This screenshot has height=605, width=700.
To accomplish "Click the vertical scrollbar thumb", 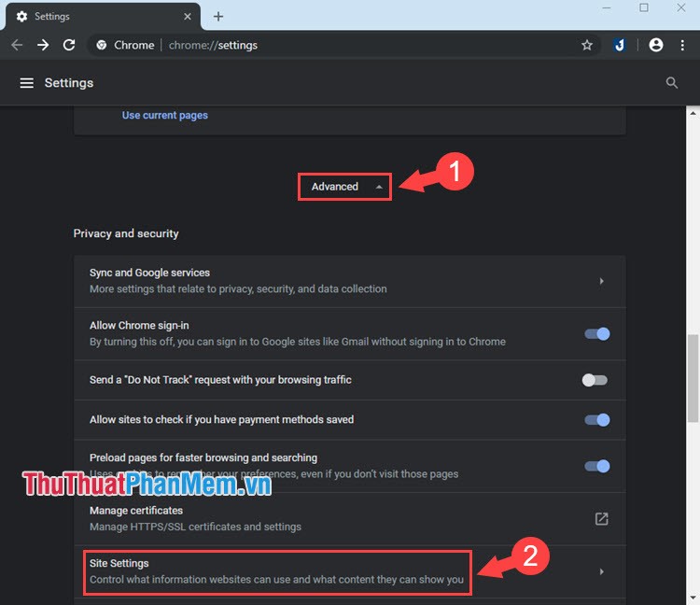I will click(693, 378).
